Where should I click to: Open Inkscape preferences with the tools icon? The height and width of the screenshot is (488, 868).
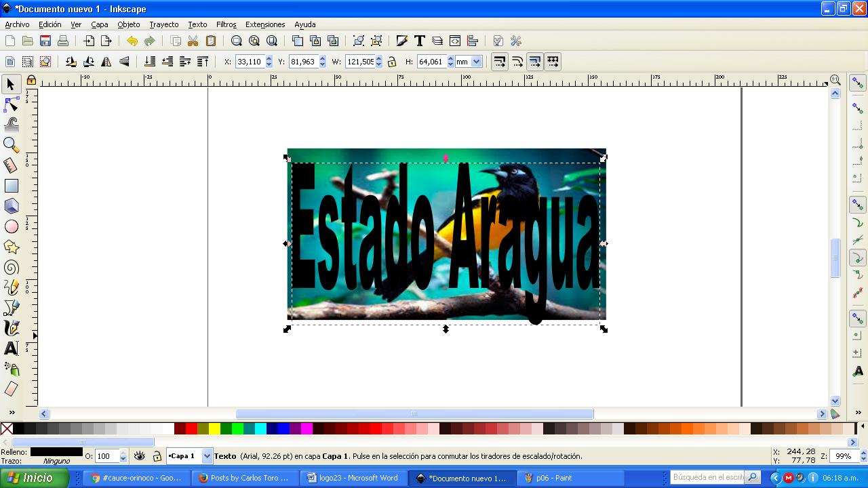(516, 41)
